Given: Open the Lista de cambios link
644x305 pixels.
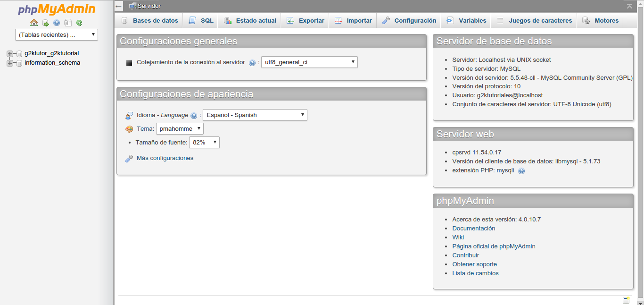Looking at the screenshot, I should click(475, 273).
